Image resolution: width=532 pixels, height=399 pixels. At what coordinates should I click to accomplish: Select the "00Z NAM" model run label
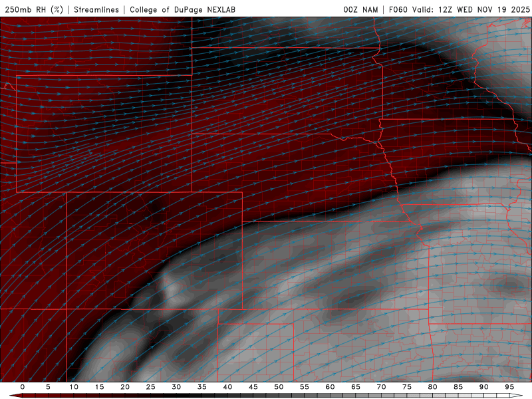(x=360, y=9)
